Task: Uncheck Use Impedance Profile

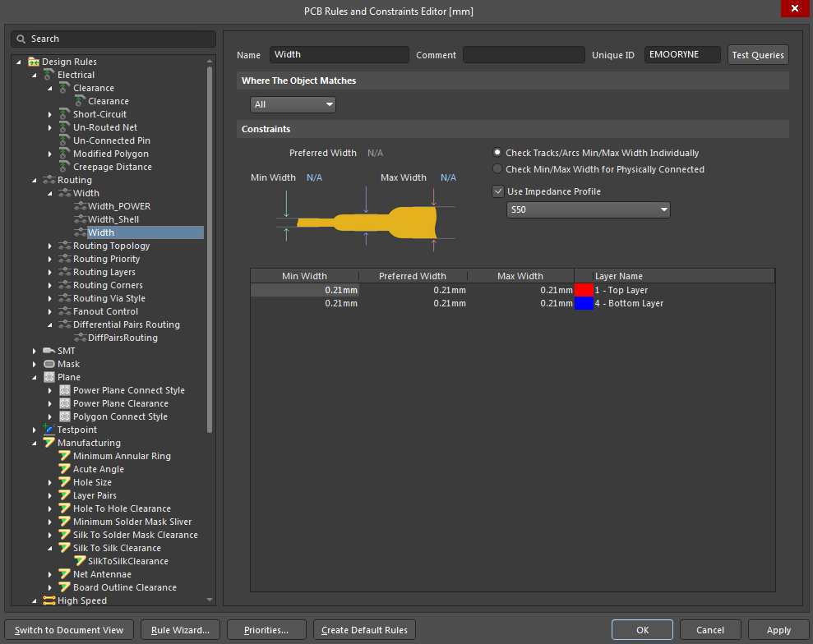Action: tap(498, 191)
